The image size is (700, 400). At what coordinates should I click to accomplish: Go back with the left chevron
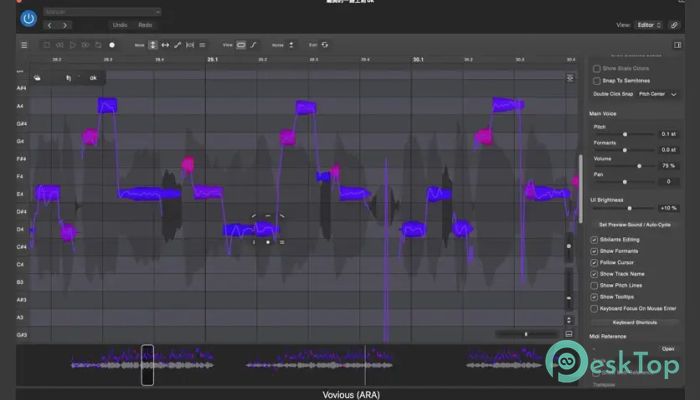pyautogui.click(x=50, y=25)
